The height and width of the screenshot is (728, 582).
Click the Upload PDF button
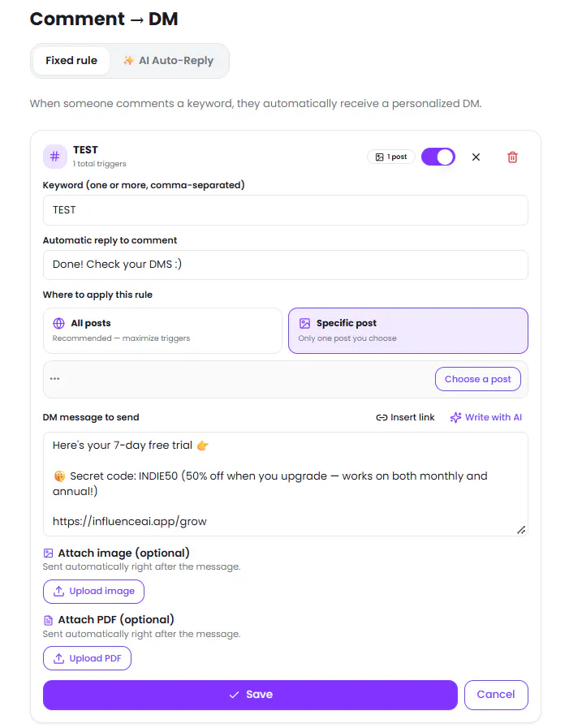click(88, 658)
